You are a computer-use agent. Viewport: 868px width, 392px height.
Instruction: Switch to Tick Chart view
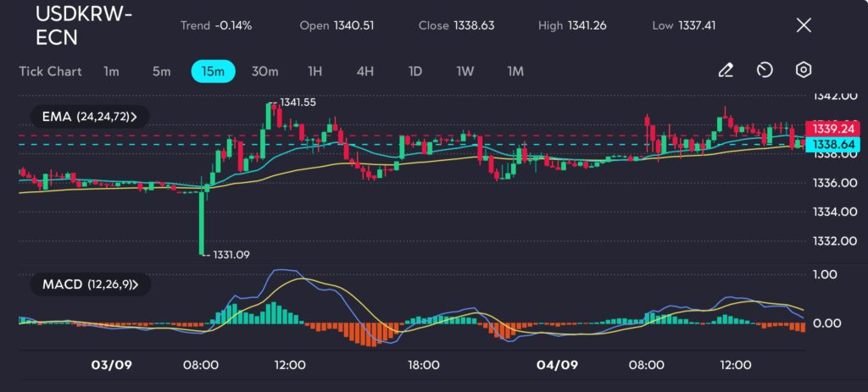[x=50, y=71]
